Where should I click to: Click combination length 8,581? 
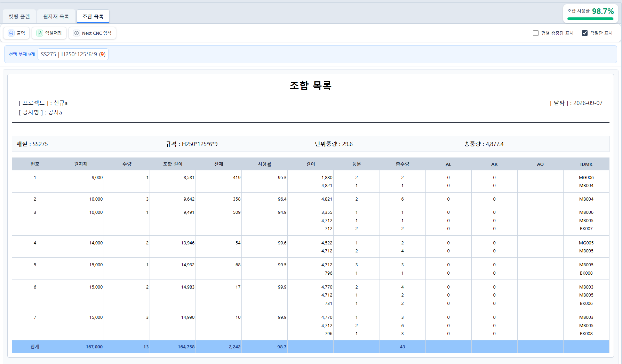click(x=189, y=177)
